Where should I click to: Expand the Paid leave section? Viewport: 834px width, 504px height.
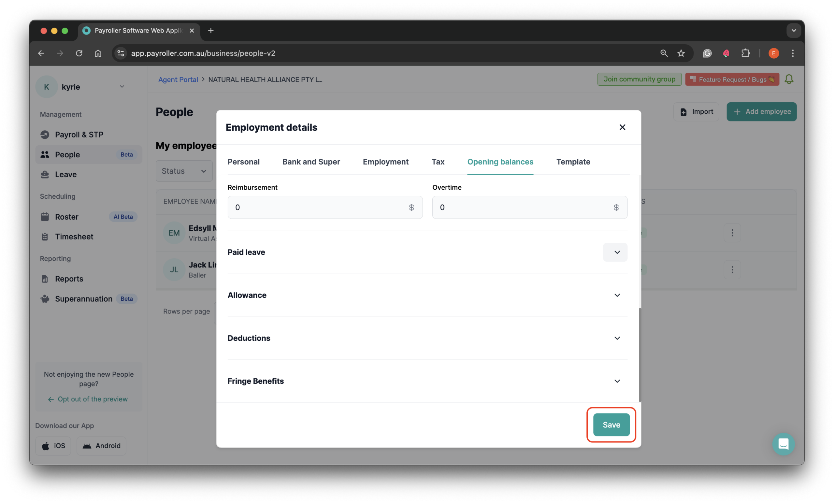point(615,252)
